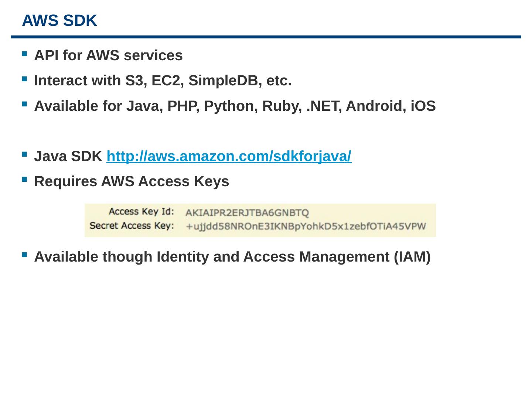Click the AWS SDK slide title
532x399 pixels.
[59, 21]
